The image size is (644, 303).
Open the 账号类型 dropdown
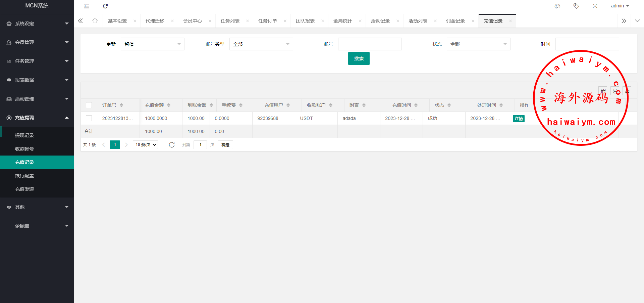(261, 44)
